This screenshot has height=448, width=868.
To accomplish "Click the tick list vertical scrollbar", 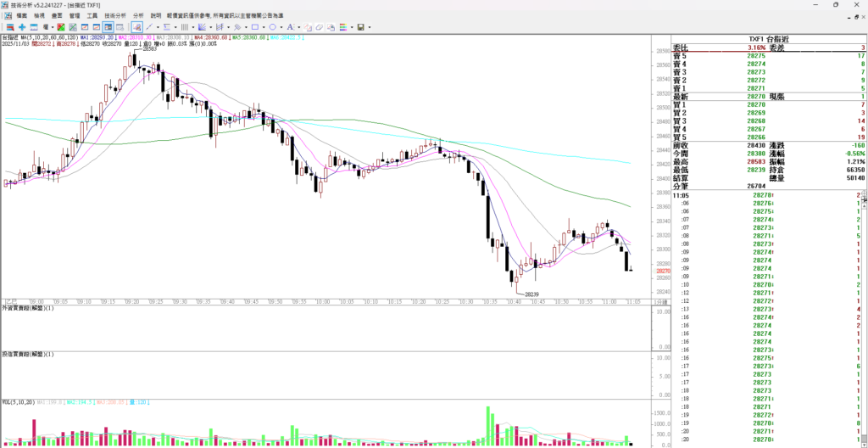I will click(x=865, y=322).
